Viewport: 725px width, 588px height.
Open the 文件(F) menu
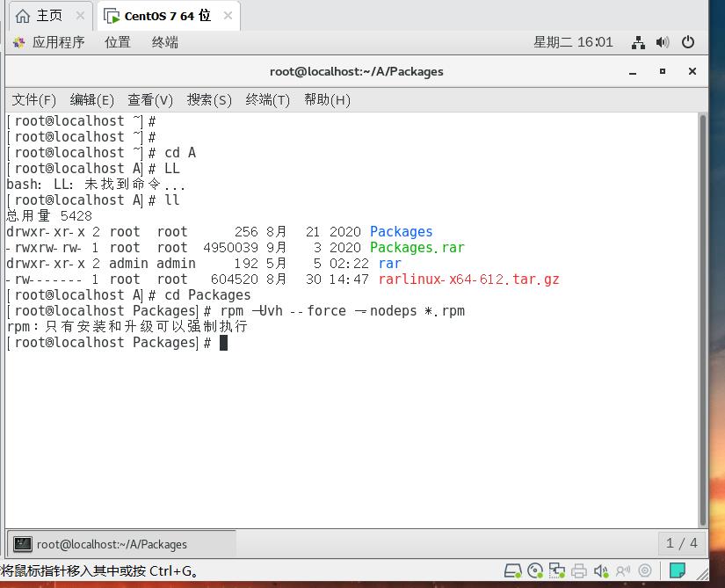click(33, 100)
